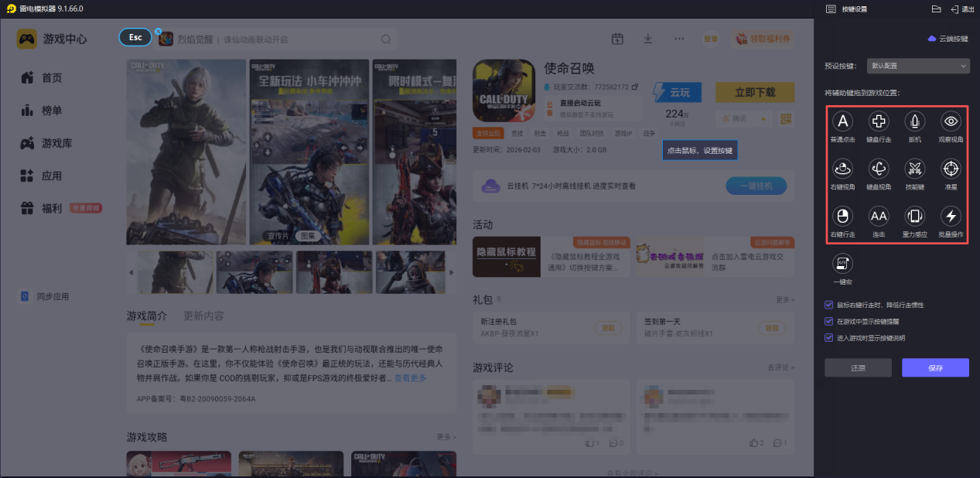Screen dimensions: 980x478
Task: Expand 游戏攻略 更多 link
Action: pyautogui.click(x=446, y=437)
